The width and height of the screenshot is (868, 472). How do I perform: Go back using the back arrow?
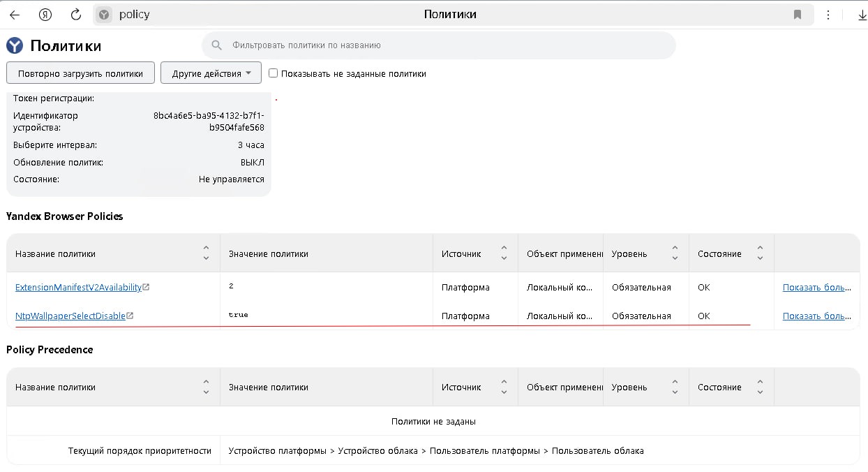15,15
